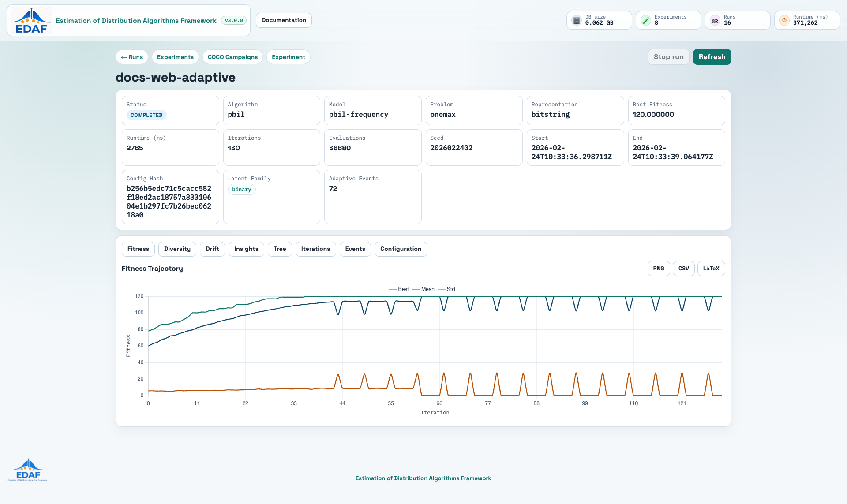
Task: Click the EDAF footer logo
Action: tap(28, 470)
